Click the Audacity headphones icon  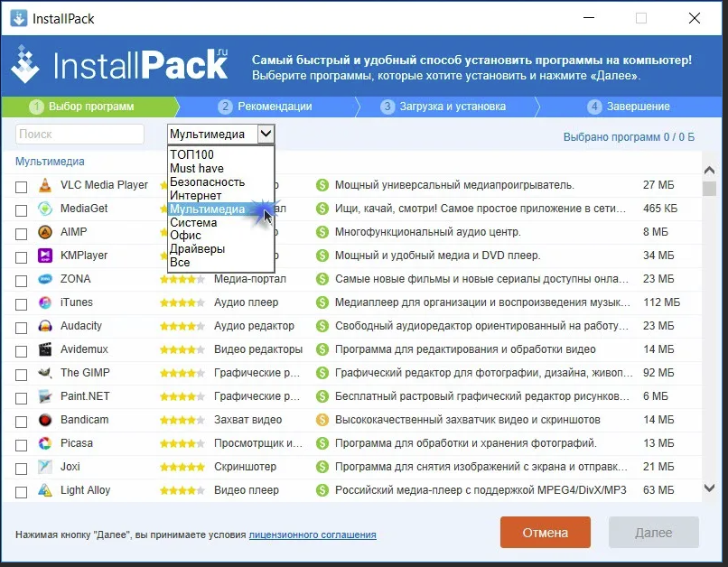click(45, 326)
